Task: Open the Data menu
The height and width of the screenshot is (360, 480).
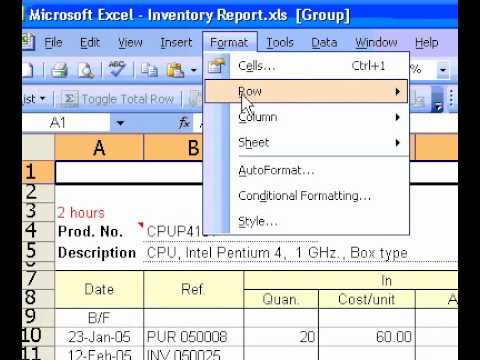Action: click(324, 43)
